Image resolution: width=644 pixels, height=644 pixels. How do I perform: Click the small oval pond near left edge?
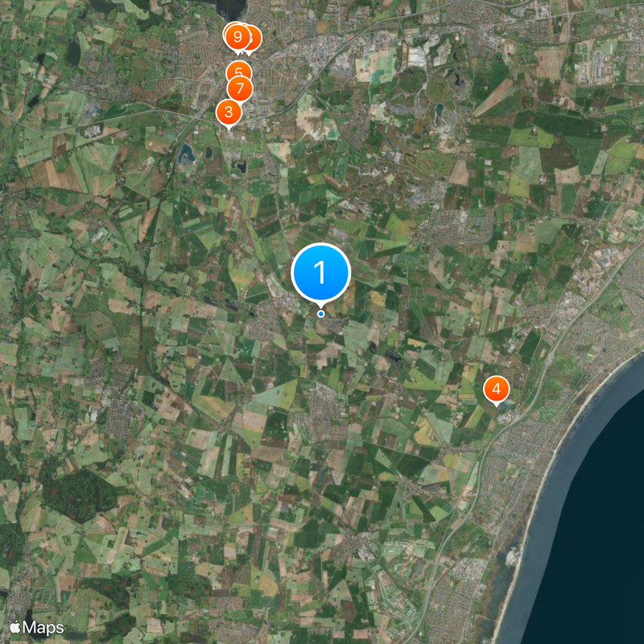pyautogui.click(x=73, y=53)
